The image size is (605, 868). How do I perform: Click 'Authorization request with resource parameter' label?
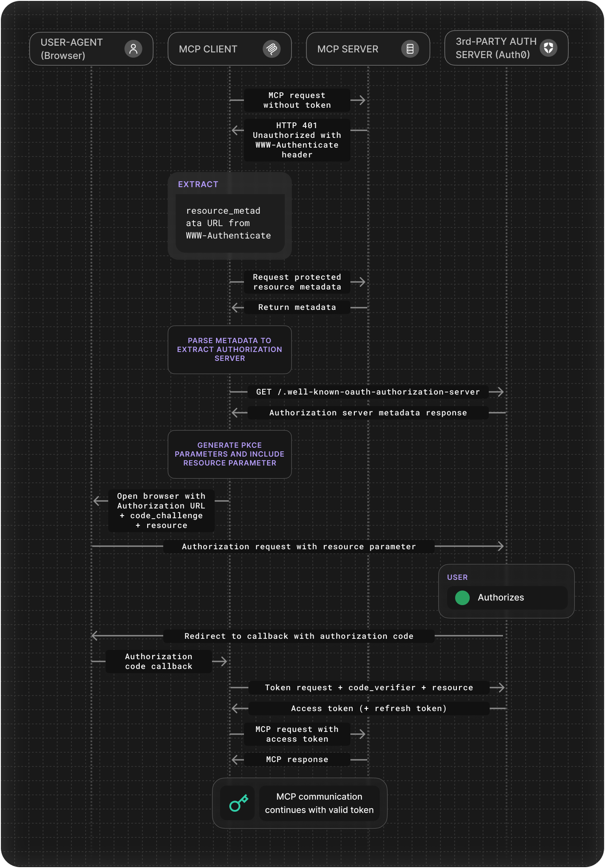(299, 547)
